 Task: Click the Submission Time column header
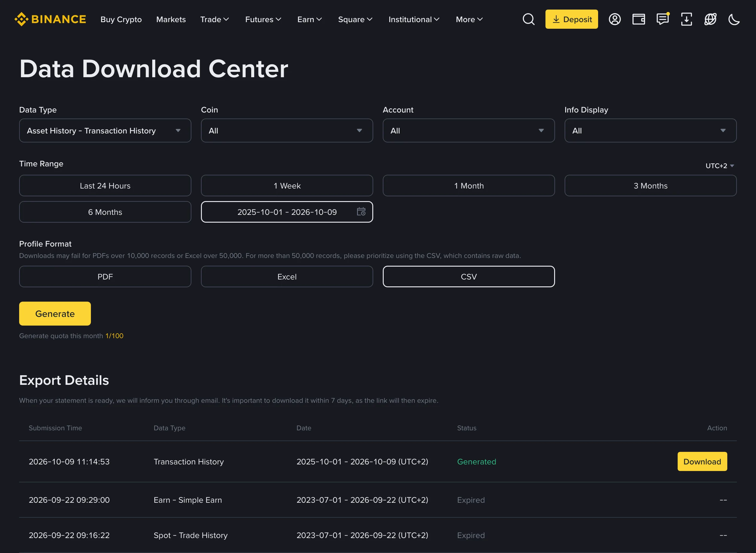click(x=55, y=428)
